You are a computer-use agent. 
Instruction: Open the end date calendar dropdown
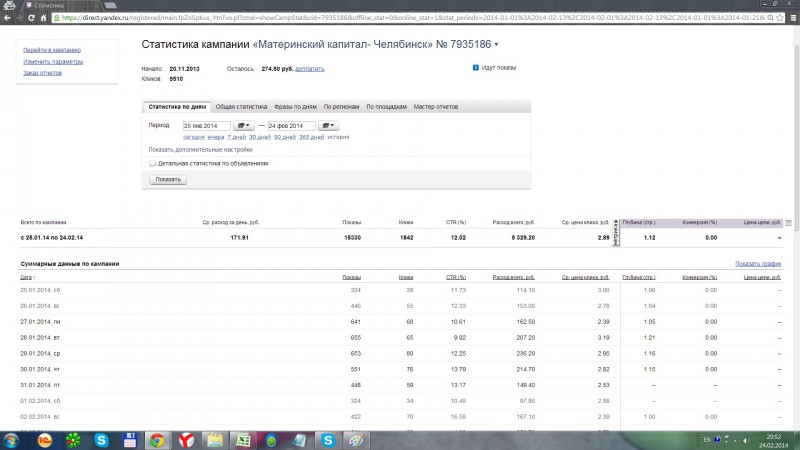328,126
